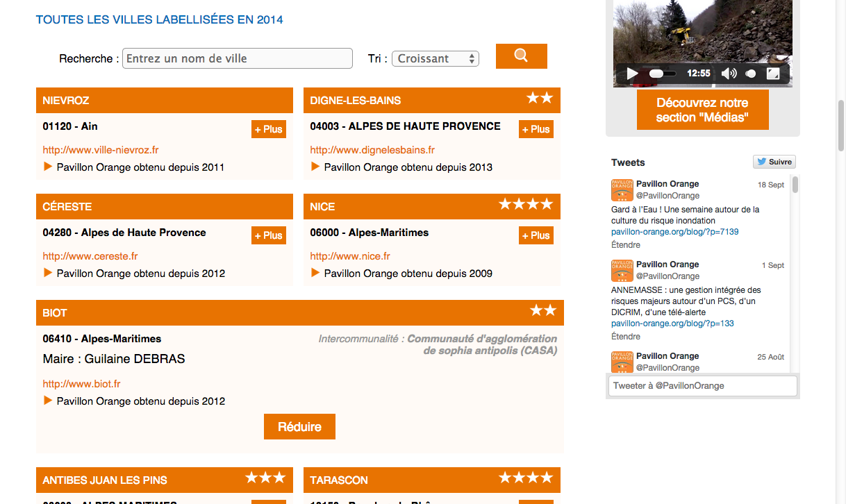
Task: Adjust the video volume slider
Action: [x=751, y=73]
